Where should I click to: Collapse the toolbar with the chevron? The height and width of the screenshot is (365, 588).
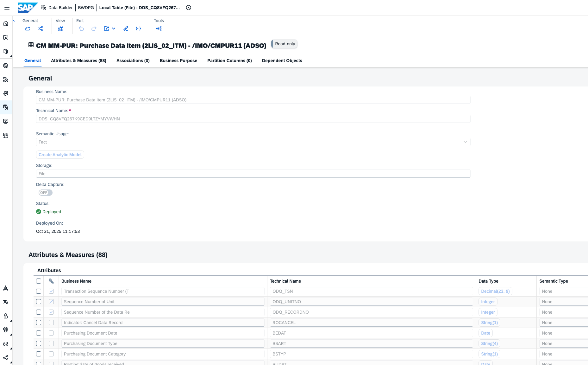coord(14,21)
